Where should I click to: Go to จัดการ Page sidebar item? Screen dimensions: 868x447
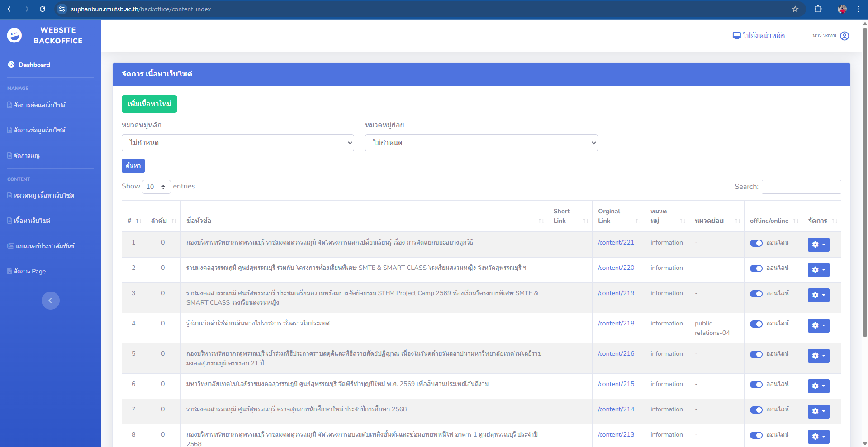point(29,271)
